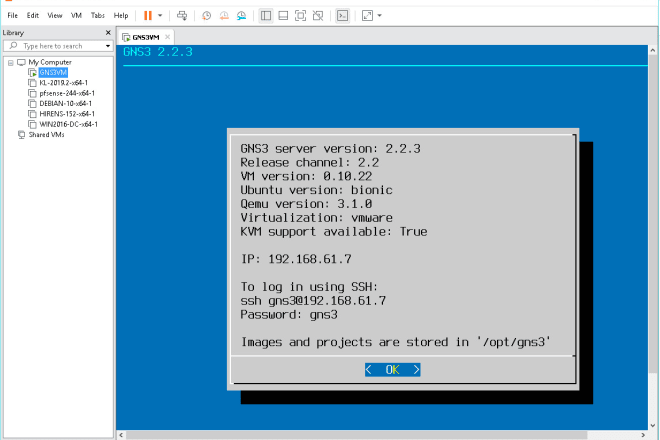The height and width of the screenshot is (440, 660).
Task: Open the Help menu
Action: (121, 16)
